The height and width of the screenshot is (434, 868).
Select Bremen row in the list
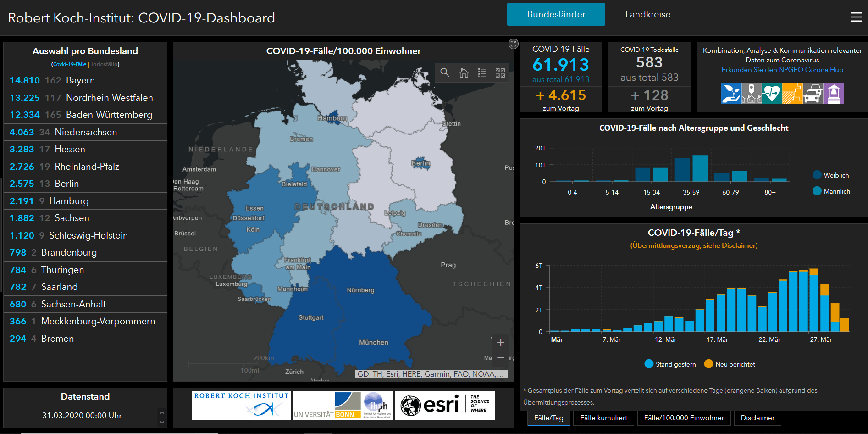click(x=85, y=339)
